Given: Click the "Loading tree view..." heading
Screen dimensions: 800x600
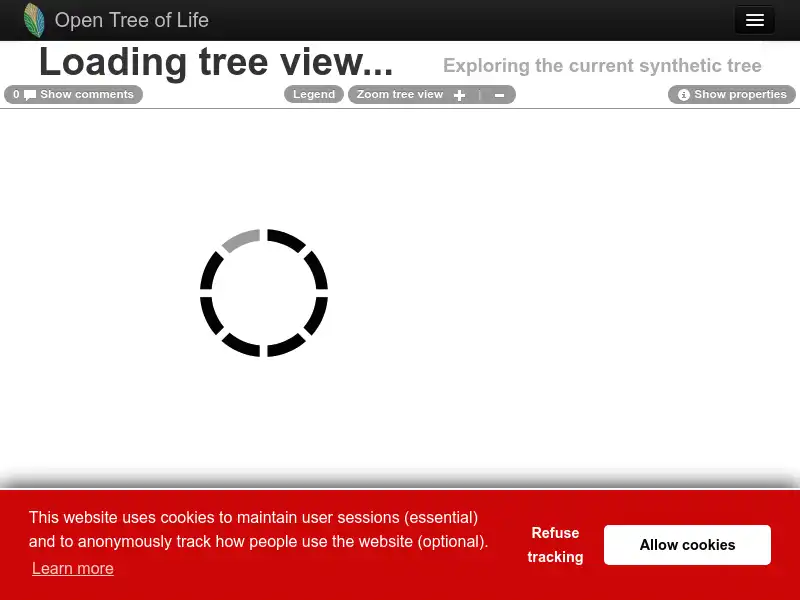Looking at the screenshot, I should [x=215, y=61].
